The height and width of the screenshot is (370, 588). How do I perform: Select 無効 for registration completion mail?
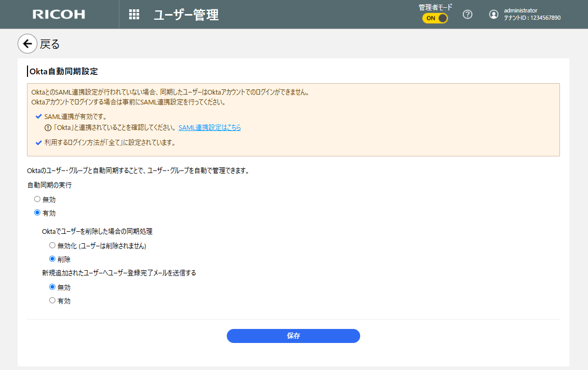(x=52, y=287)
